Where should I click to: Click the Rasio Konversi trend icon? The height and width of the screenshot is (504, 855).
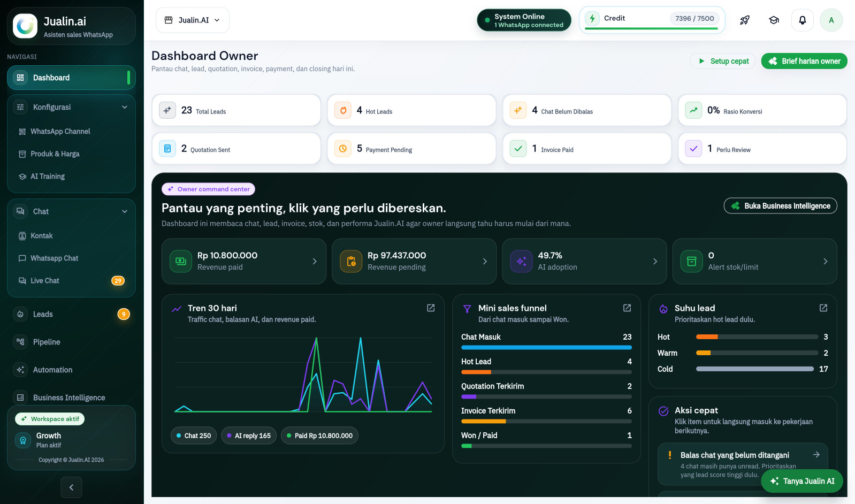pyautogui.click(x=693, y=110)
